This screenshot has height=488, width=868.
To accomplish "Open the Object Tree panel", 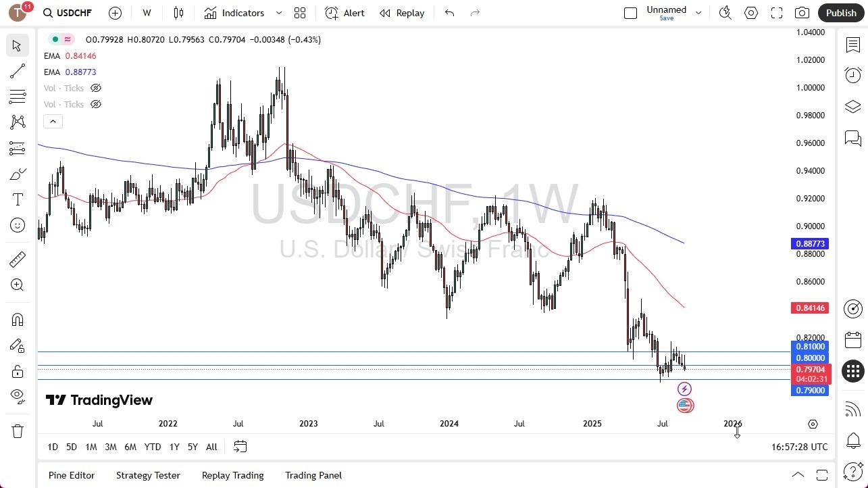I will [x=852, y=106].
